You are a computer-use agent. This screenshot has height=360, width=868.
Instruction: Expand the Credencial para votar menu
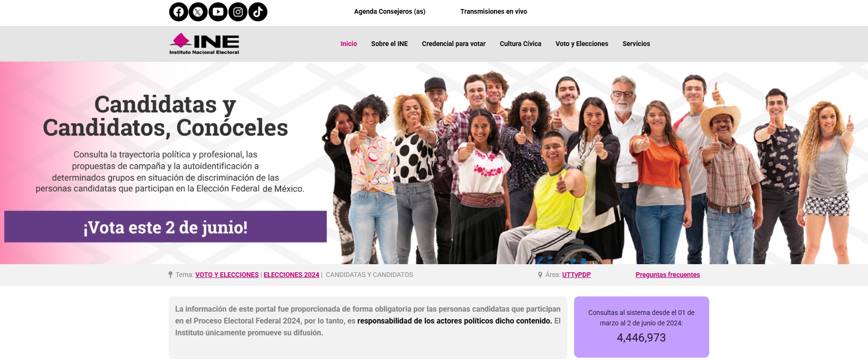coord(454,44)
